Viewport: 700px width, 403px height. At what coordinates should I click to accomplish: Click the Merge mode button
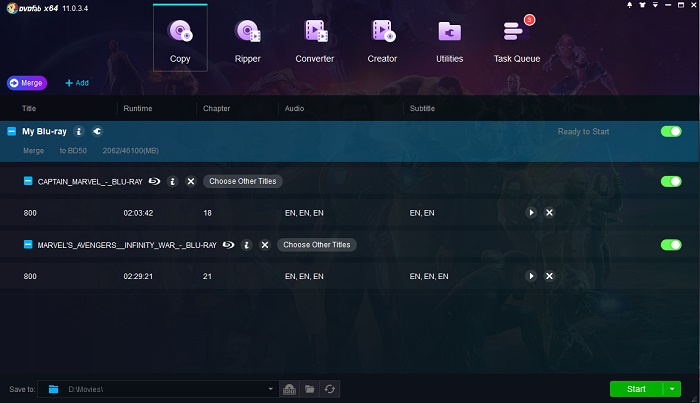pos(27,83)
